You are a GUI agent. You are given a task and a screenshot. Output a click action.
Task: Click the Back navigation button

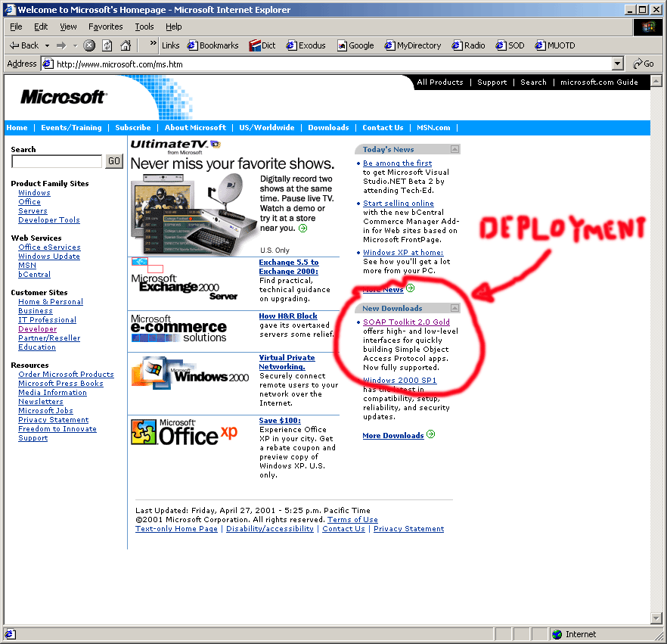[23, 45]
